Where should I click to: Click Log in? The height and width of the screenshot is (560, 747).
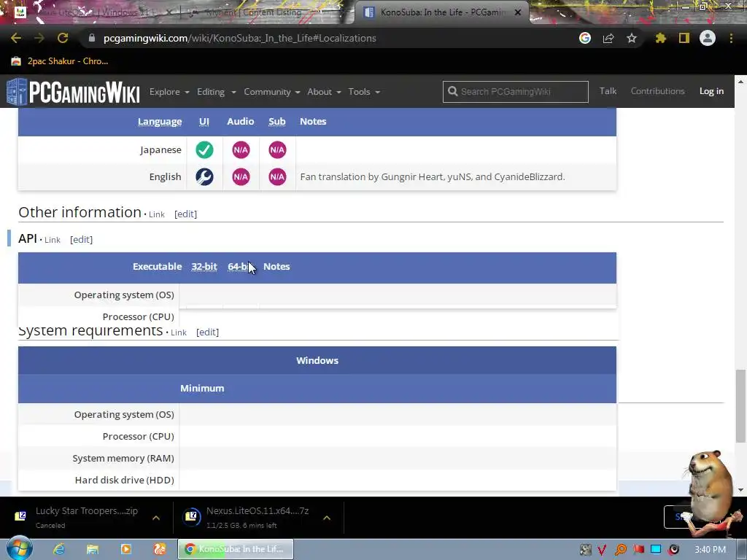pyautogui.click(x=711, y=91)
